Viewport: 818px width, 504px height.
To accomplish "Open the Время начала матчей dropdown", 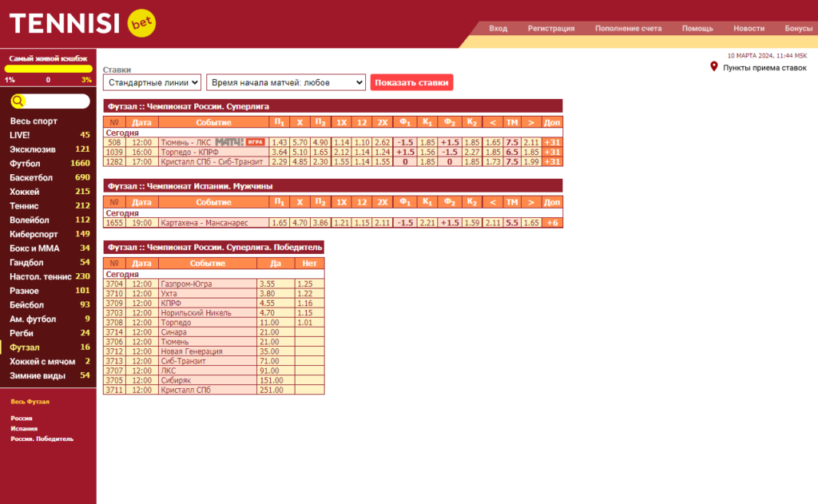I will click(x=286, y=82).
